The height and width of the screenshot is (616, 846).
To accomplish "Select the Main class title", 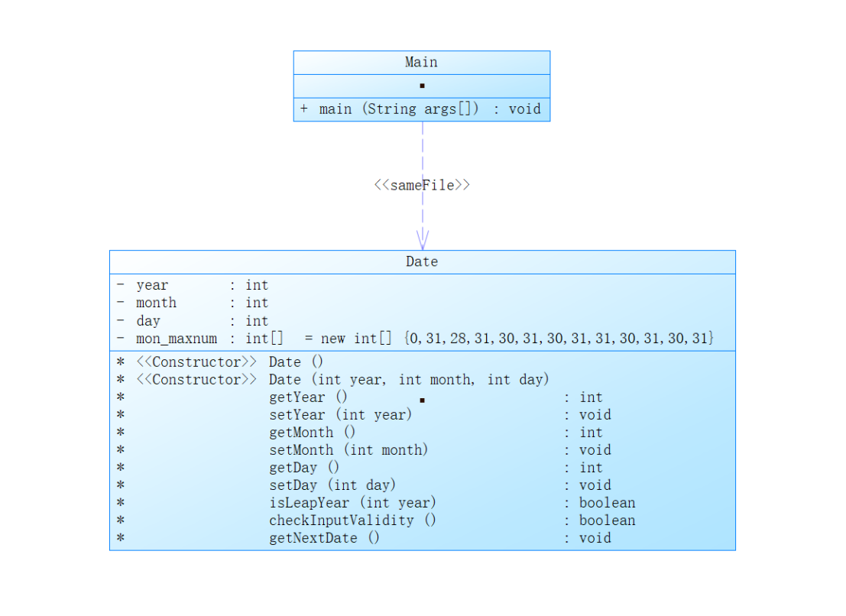I will tap(421, 62).
